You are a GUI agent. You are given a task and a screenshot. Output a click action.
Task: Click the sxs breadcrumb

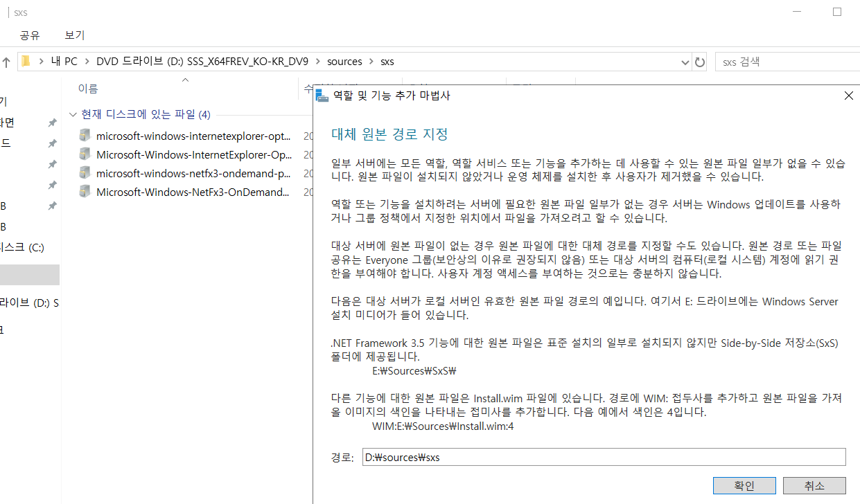pos(387,62)
